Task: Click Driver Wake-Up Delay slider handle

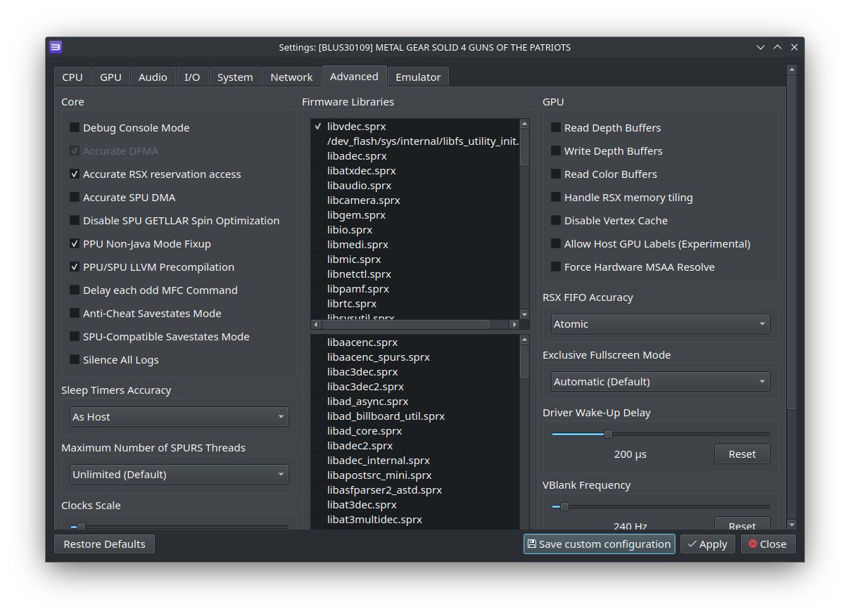Action: click(608, 434)
